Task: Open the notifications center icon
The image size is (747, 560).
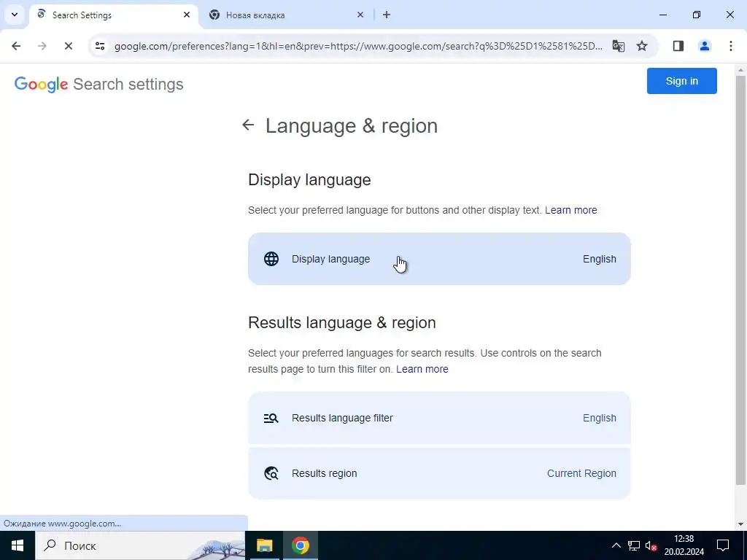Action: pos(723,545)
